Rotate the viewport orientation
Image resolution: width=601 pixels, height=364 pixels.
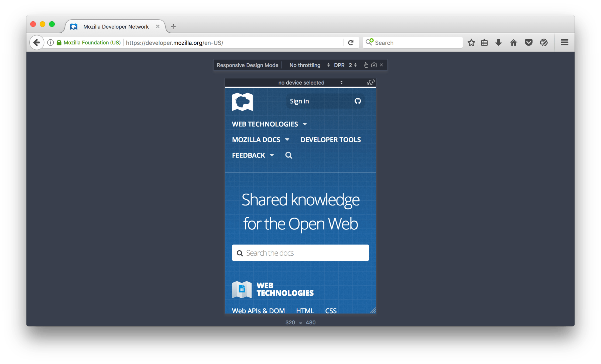pos(371,83)
